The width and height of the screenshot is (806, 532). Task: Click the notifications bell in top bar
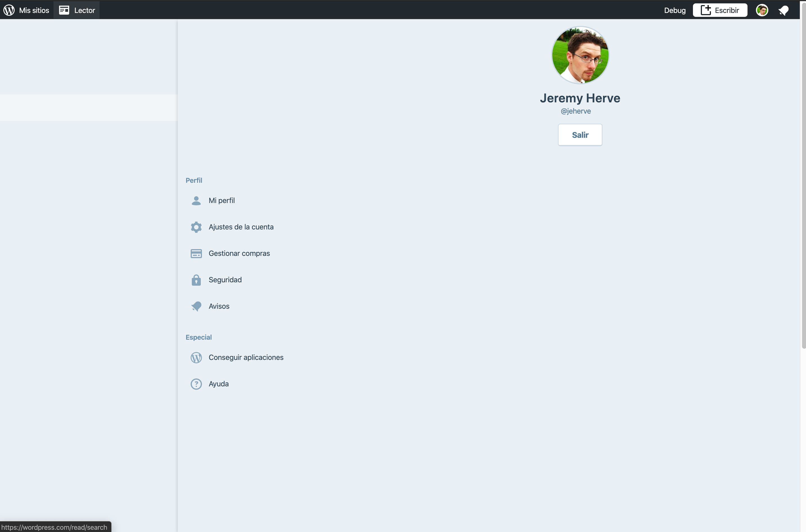[783, 10]
